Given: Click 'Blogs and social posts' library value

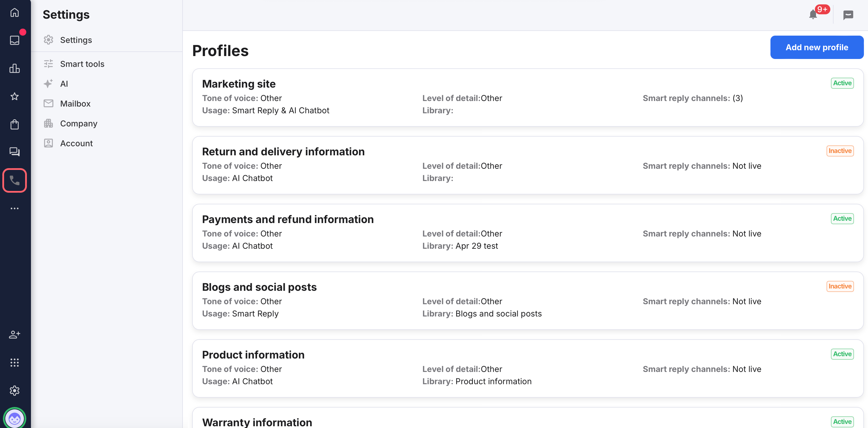Looking at the screenshot, I should (x=498, y=314).
